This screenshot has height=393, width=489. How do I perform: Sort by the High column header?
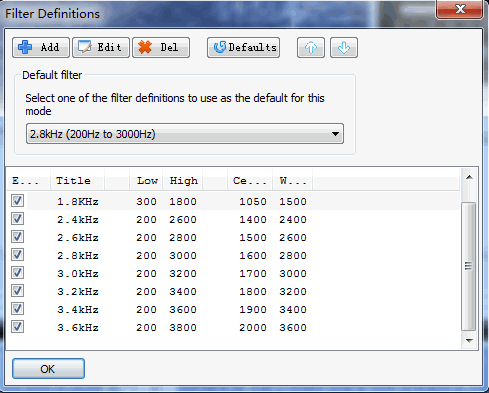[x=183, y=181]
